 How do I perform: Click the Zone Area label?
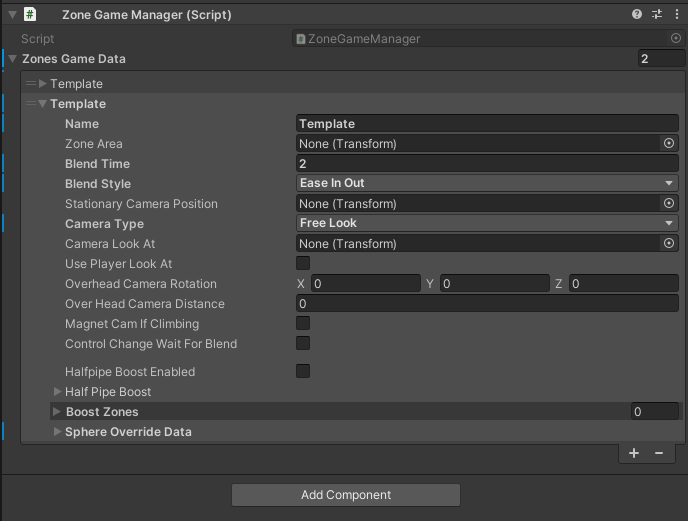(94, 144)
